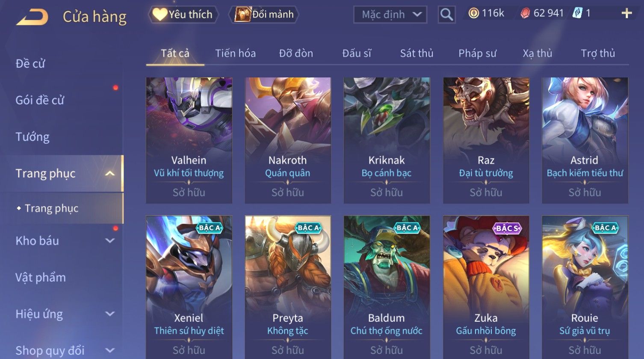The width and height of the screenshot is (644, 359).
Task: Go to Tướng in sidebar
Action: tap(32, 137)
